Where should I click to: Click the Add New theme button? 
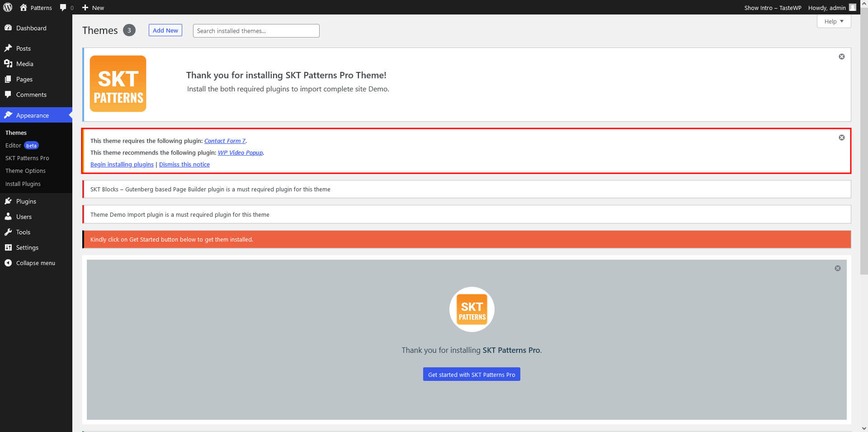[165, 30]
